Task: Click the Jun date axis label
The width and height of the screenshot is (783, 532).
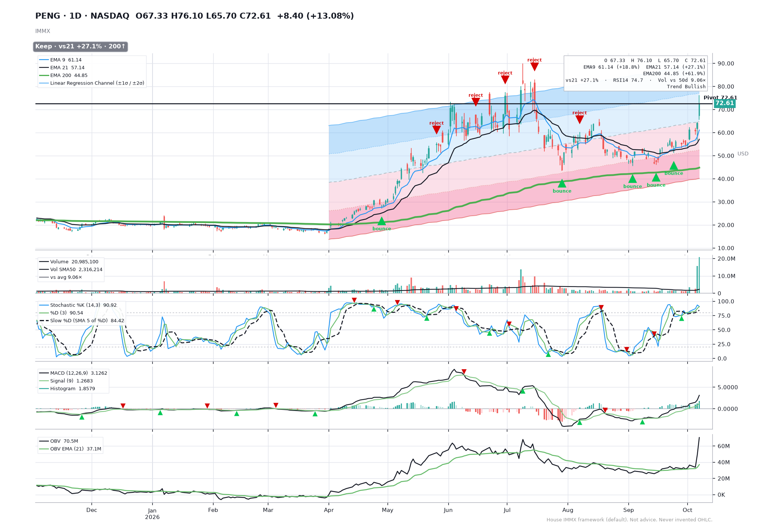Action: click(x=448, y=510)
